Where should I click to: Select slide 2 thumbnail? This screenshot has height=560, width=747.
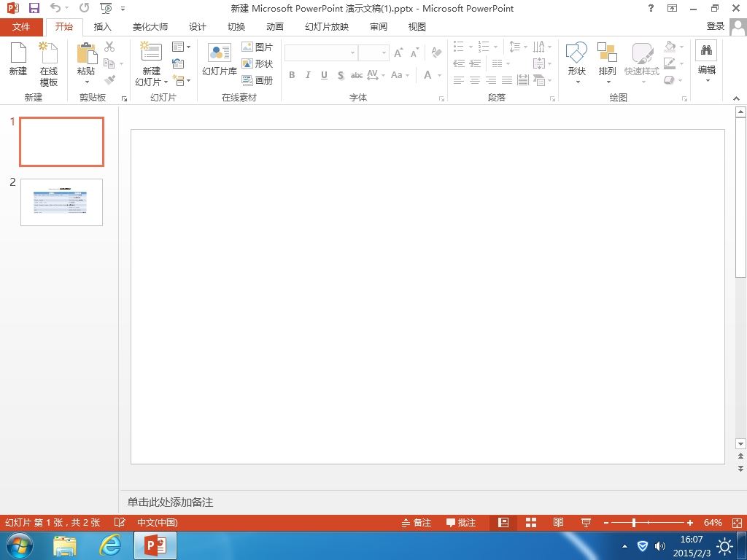point(61,202)
